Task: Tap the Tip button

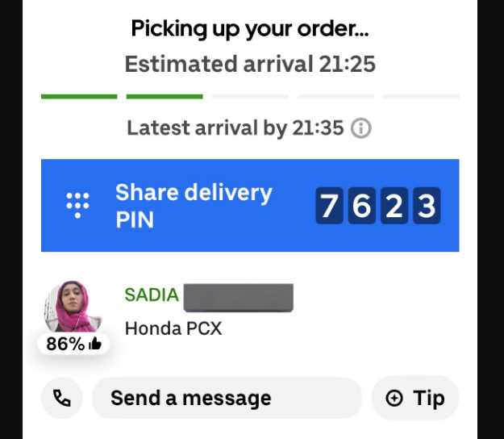Action: (415, 398)
